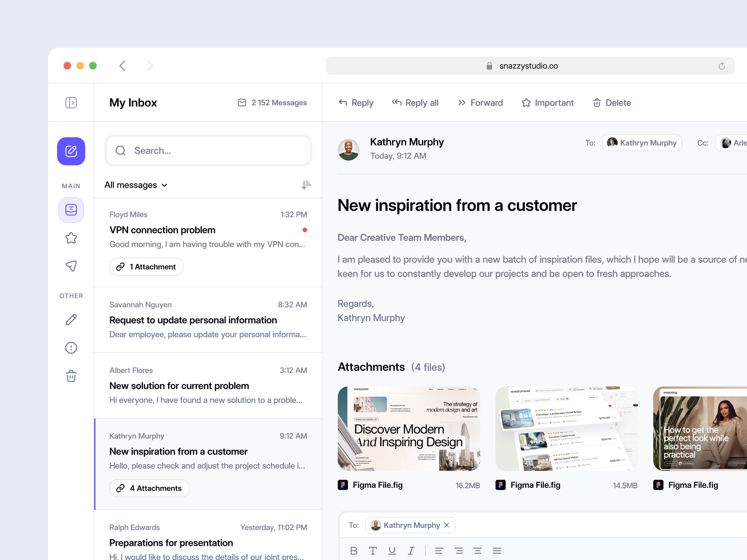This screenshot has width=747, height=560.
Task: Open spam via the exclamation icon
Action: tap(71, 347)
